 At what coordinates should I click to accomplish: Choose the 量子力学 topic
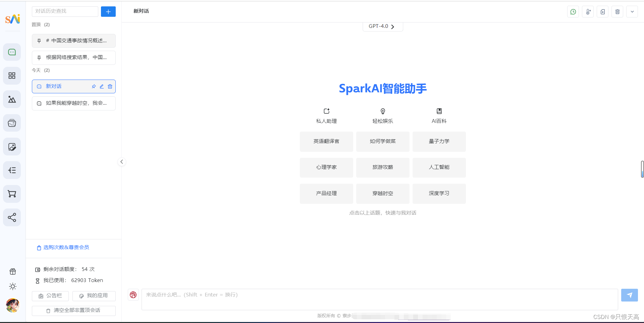439,141
